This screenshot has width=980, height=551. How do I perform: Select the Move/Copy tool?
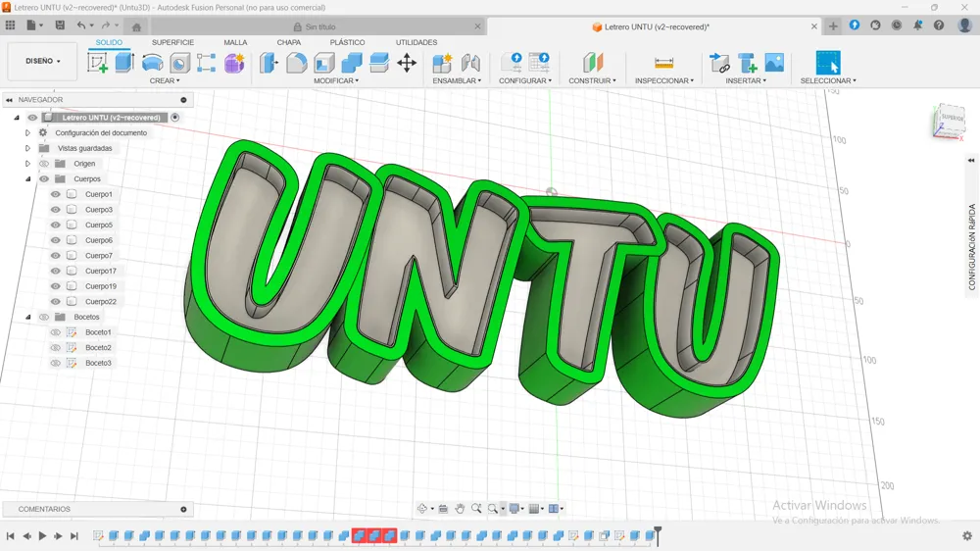click(x=407, y=63)
